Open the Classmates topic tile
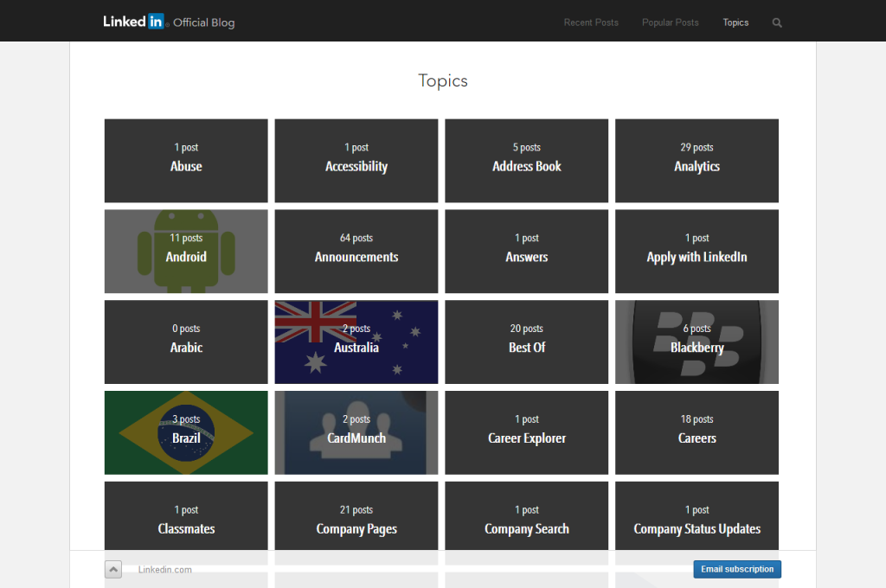The image size is (886, 588). coord(186,515)
